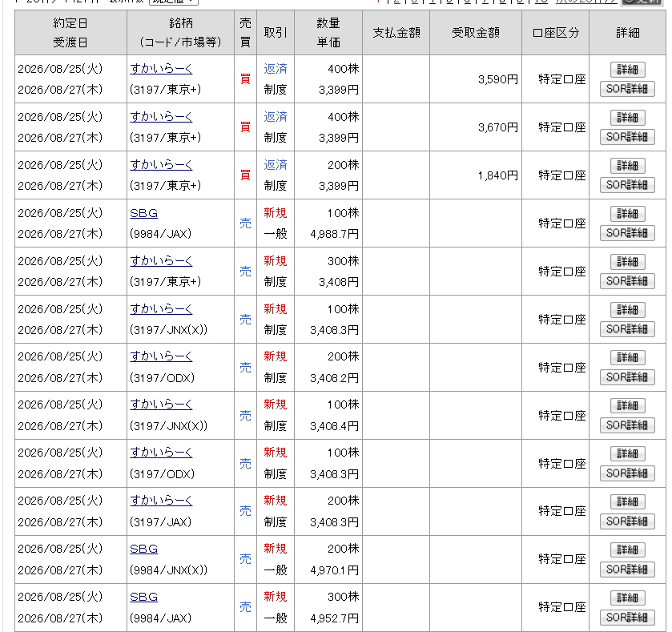Image resolution: width=672 pixels, height=632 pixels.
Task: Click 返済 link in the 3,590円 row
Action: click(x=276, y=69)
